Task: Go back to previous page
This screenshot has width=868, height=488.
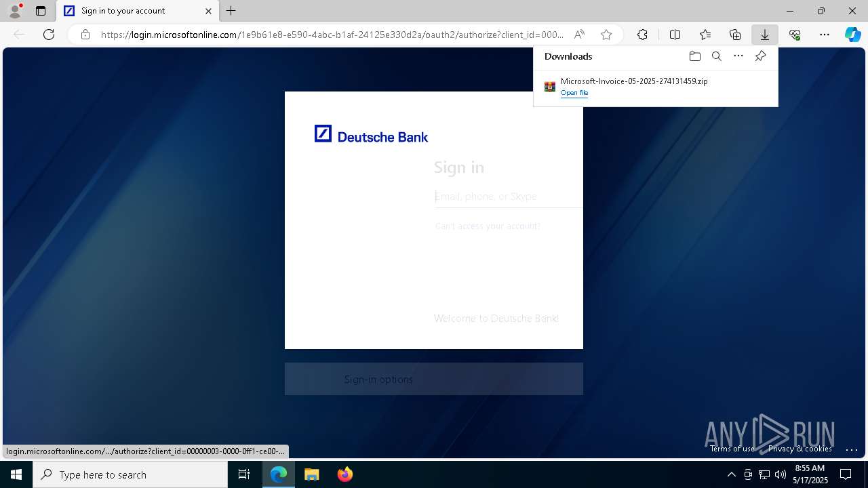Action: (19, 35)
